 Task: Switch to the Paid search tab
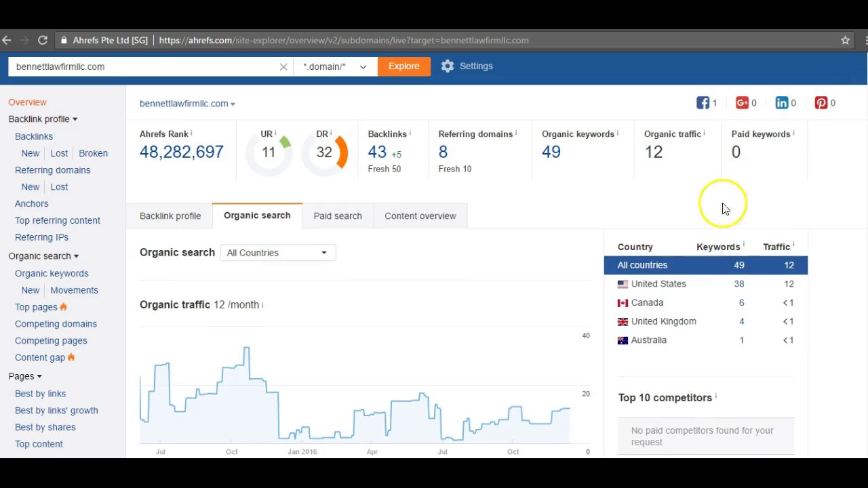[338, 216]
